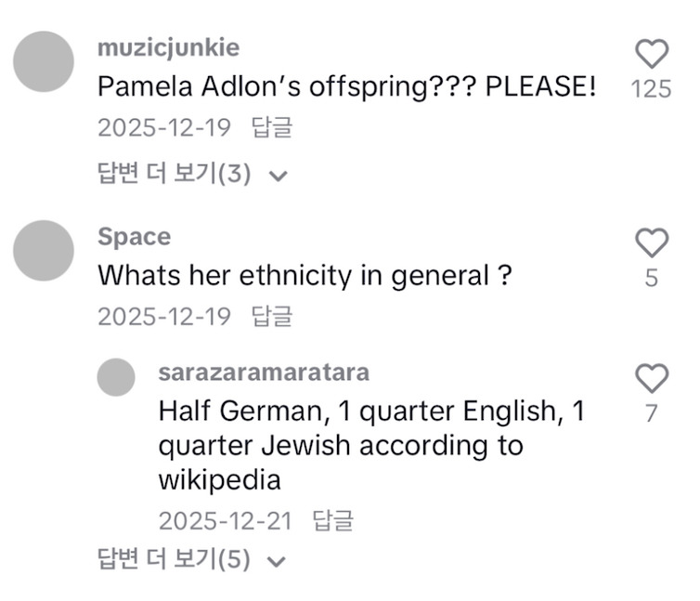Reply to sarazaramaratara via 답글
The image size is (700, 601).
(332, 520)
